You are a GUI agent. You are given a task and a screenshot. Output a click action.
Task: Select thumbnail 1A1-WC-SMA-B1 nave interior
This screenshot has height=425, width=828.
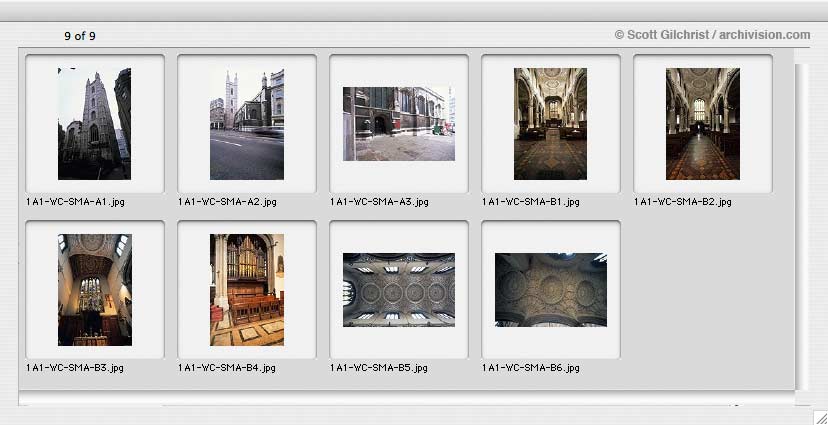550,124
